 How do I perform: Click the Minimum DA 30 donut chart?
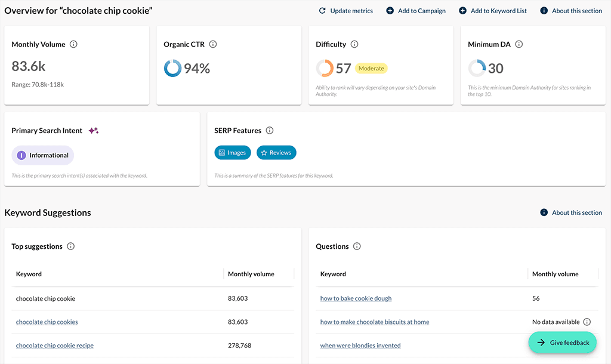[477, 68]
